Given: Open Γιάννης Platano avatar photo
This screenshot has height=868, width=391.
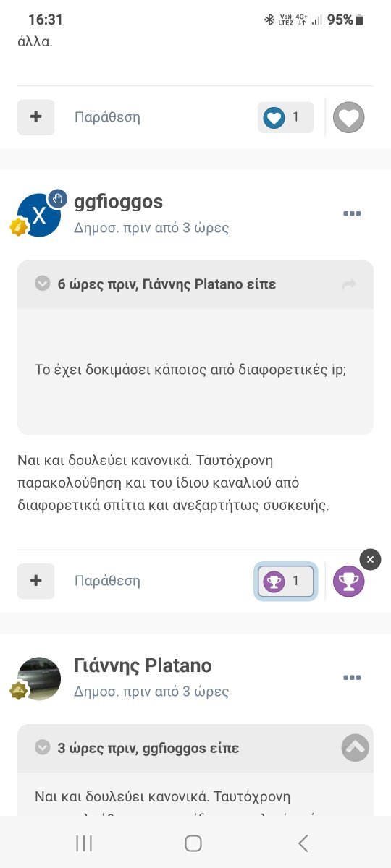Looking at the screenshot, I should [39, 678].
